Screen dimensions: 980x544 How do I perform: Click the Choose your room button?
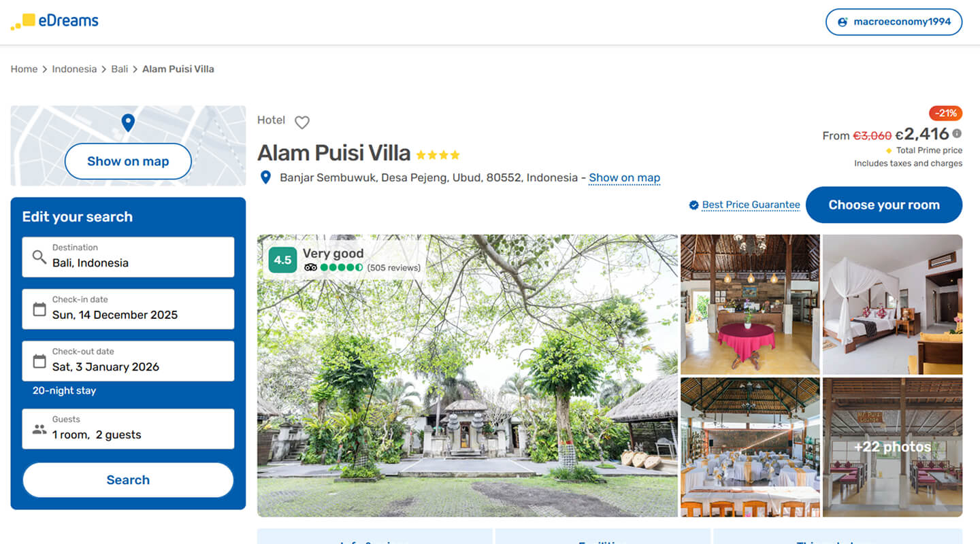point(884,205)
